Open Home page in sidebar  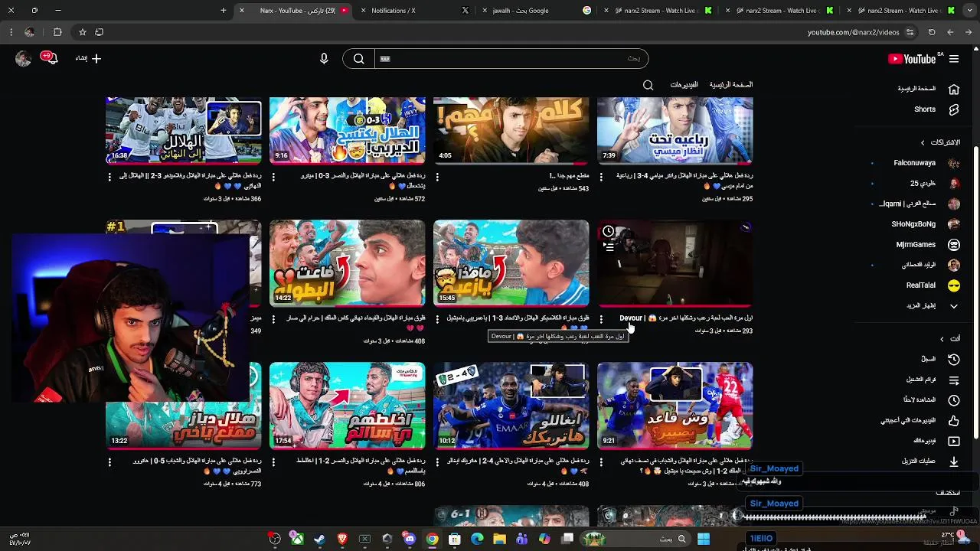coord(929,89)
